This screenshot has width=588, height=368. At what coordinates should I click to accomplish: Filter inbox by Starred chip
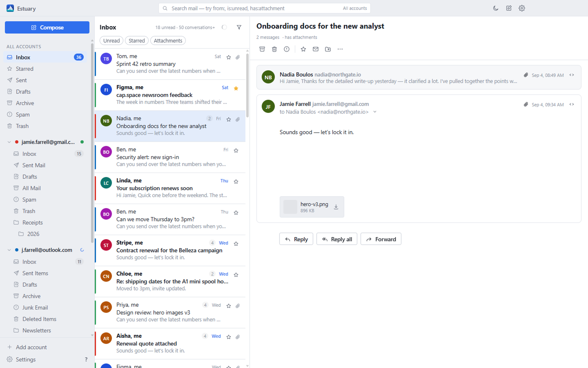tap(137, 41)
